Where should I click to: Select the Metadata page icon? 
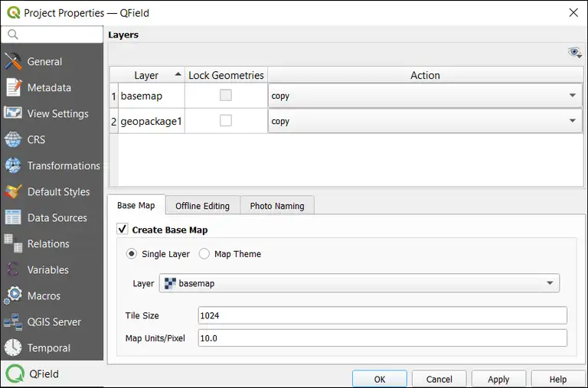[13, 87]
